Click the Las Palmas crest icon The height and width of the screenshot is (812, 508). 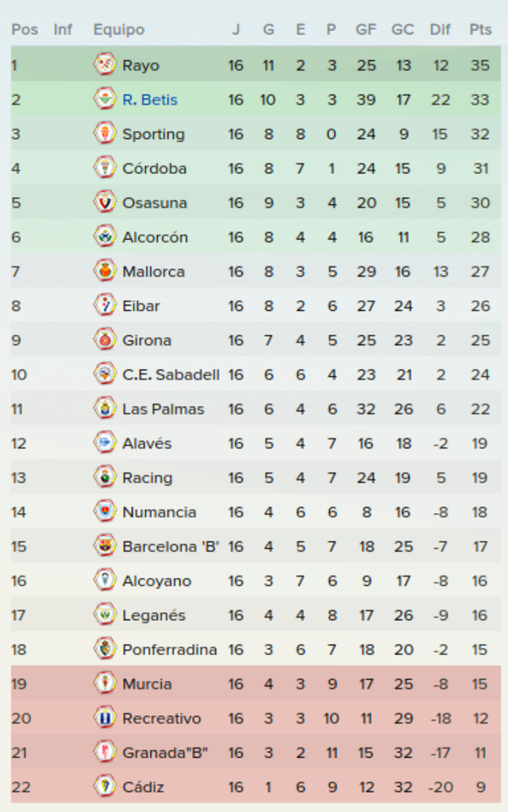coord(105,408)
